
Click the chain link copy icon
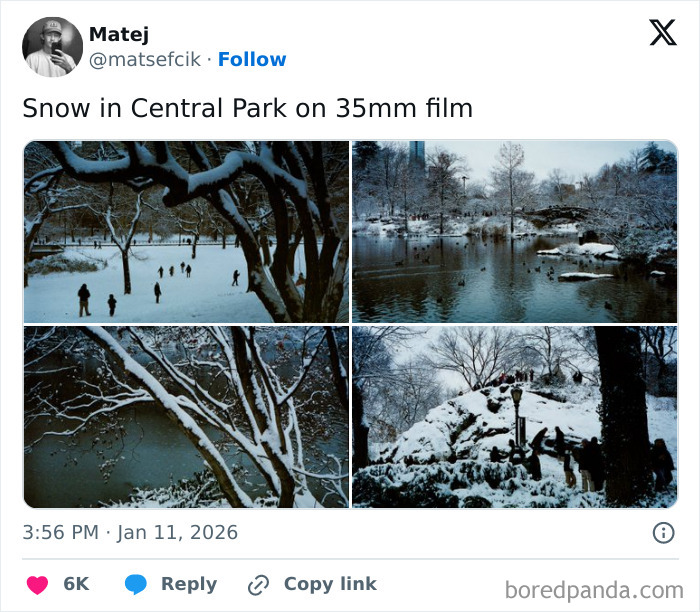click(x=259, y=585)
